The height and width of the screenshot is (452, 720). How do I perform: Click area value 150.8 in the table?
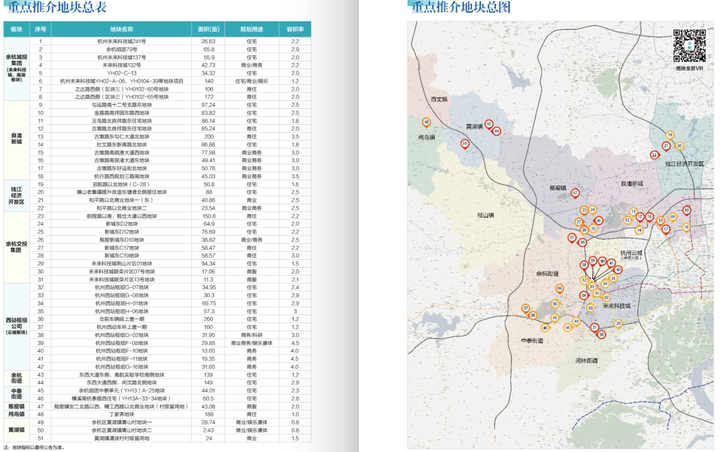[208, 216]
